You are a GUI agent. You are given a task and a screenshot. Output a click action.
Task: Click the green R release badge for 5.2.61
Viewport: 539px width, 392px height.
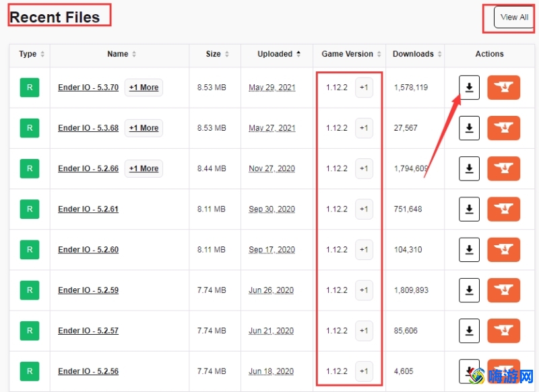tap(30, 209)
